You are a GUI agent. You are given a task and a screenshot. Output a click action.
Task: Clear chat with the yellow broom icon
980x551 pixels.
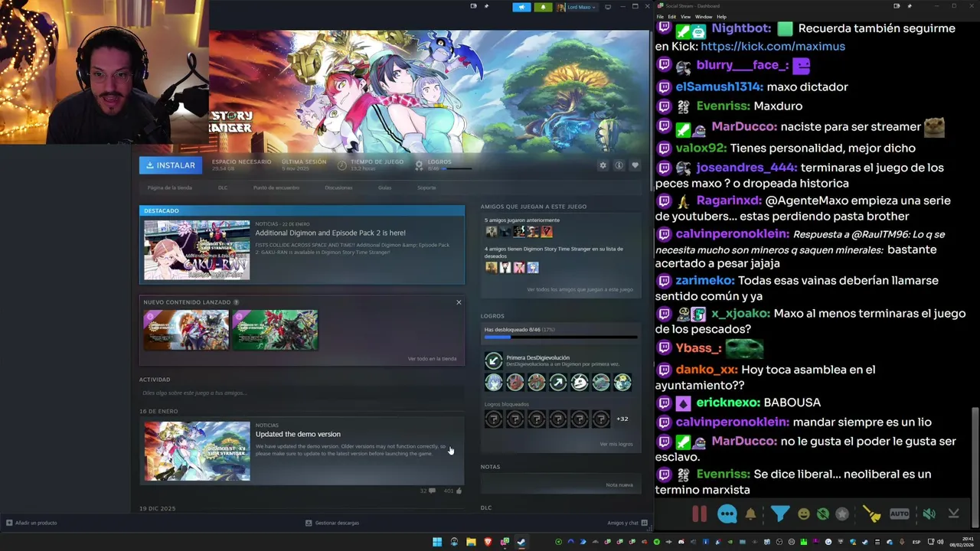tap(871, 514)
